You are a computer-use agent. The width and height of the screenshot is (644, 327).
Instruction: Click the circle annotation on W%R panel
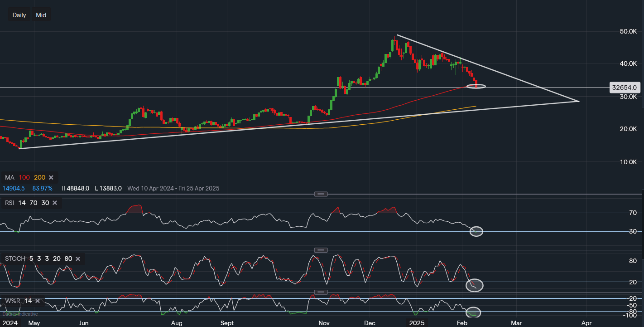pyautogui.click(x=473, y=312)
